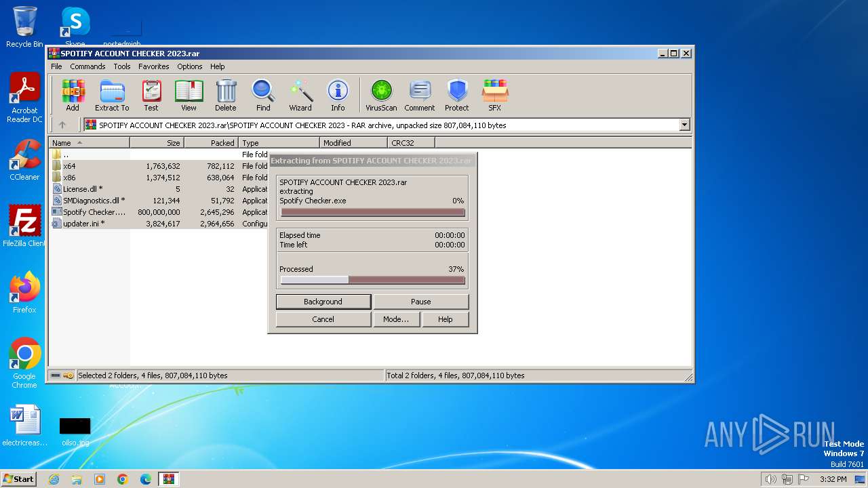Open Skype desktop shortcut

coord(75,27)
